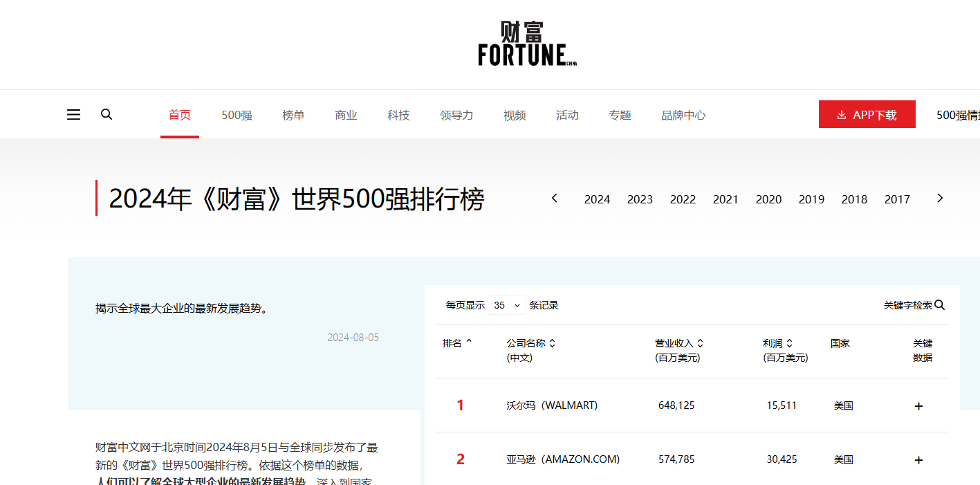980x485 pixels.
Task: Click the 国家 column header
Action: [x=840, y=343]
